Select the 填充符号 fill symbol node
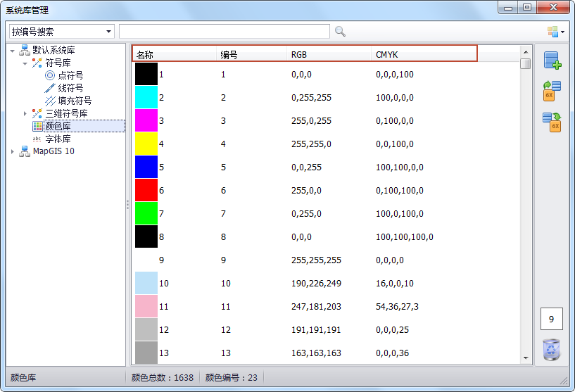The width and height of the screenshot is (575, 392). click(x=74, y=101)
